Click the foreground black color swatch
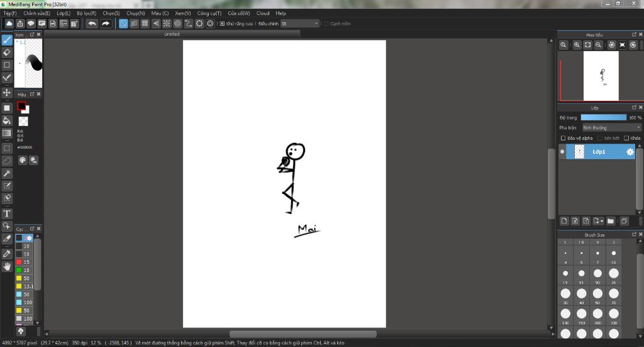The image size is (644, 347). click(x=21, y=106)
